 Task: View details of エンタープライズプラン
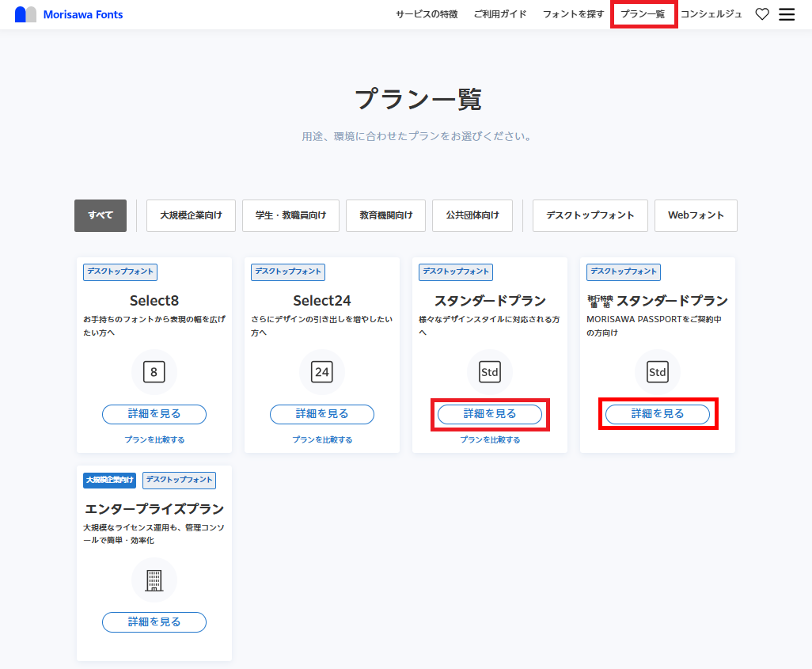pos(154,622)
